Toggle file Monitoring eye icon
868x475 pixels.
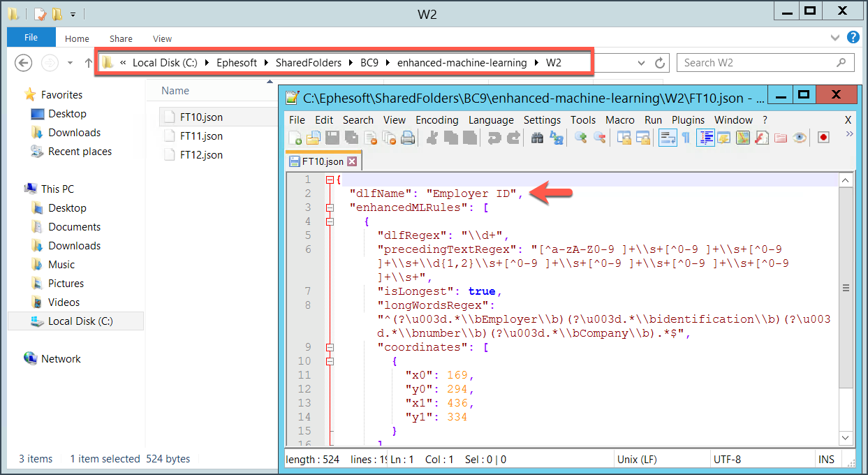pyautogui.click(x=800, y=138)
